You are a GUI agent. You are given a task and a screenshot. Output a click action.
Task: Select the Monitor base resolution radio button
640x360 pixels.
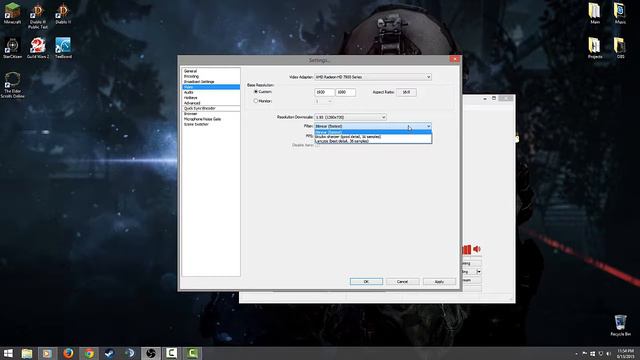coord(256,101)
